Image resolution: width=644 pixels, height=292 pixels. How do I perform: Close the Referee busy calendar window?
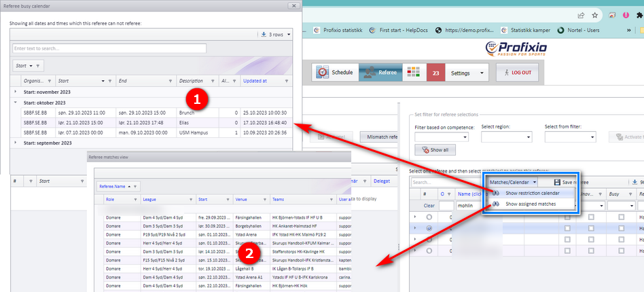pos(293,5)
